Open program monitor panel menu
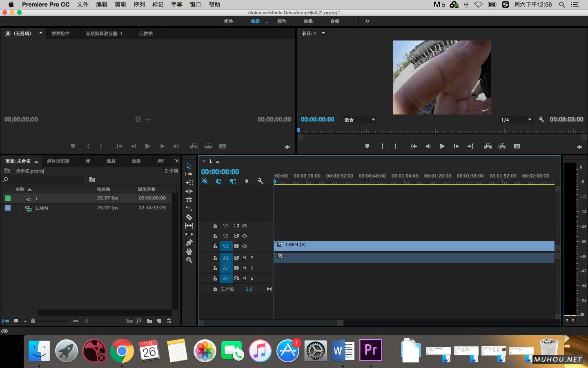 (x=323, y=34)
